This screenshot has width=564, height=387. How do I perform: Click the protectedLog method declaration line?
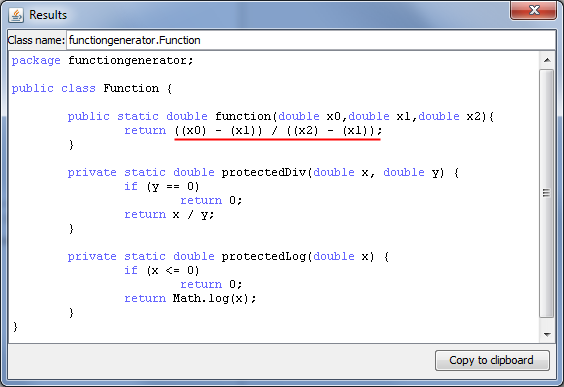pos(228,256)
